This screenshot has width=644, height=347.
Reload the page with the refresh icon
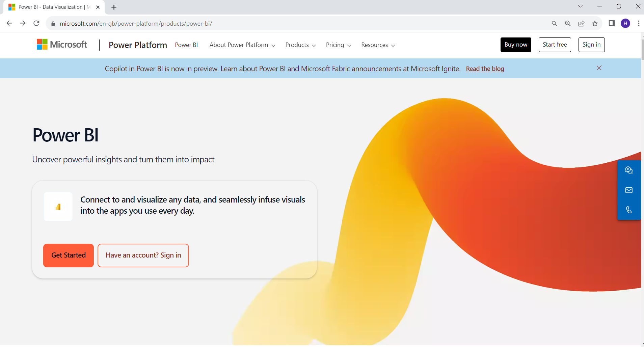[x=36, y=23]
